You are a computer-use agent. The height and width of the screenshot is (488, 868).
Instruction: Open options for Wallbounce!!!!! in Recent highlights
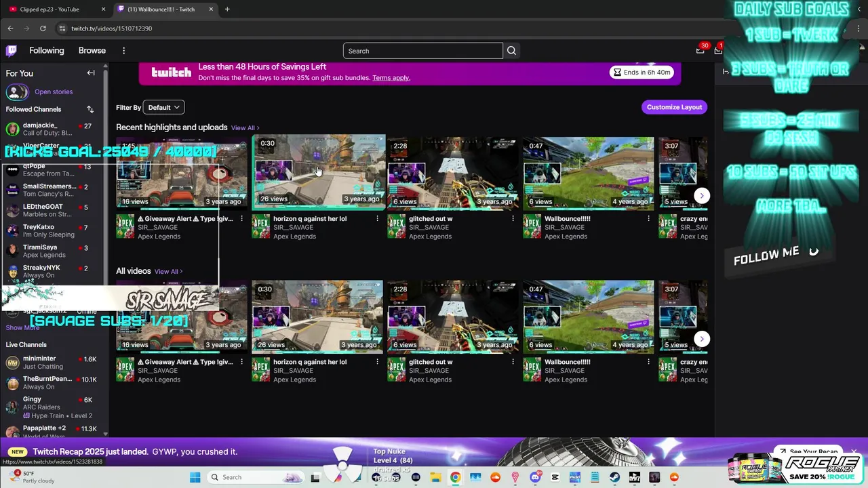(x=648, y=219)
